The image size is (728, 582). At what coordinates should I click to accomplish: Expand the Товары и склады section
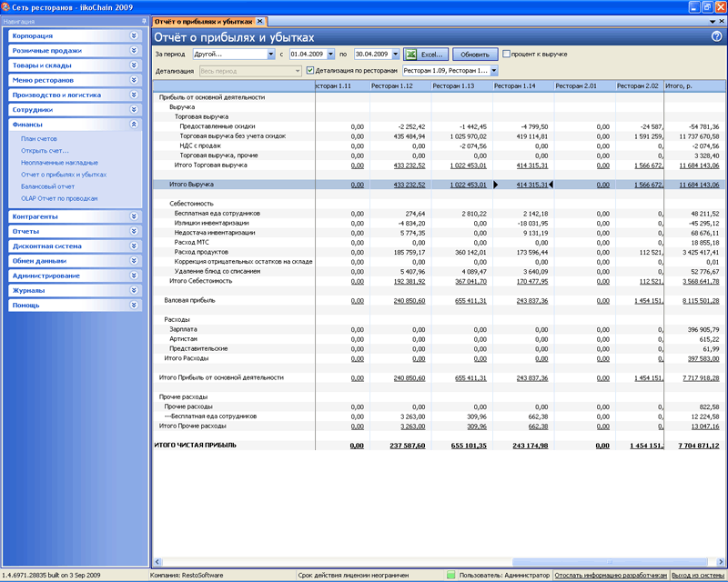pos(134,65)
